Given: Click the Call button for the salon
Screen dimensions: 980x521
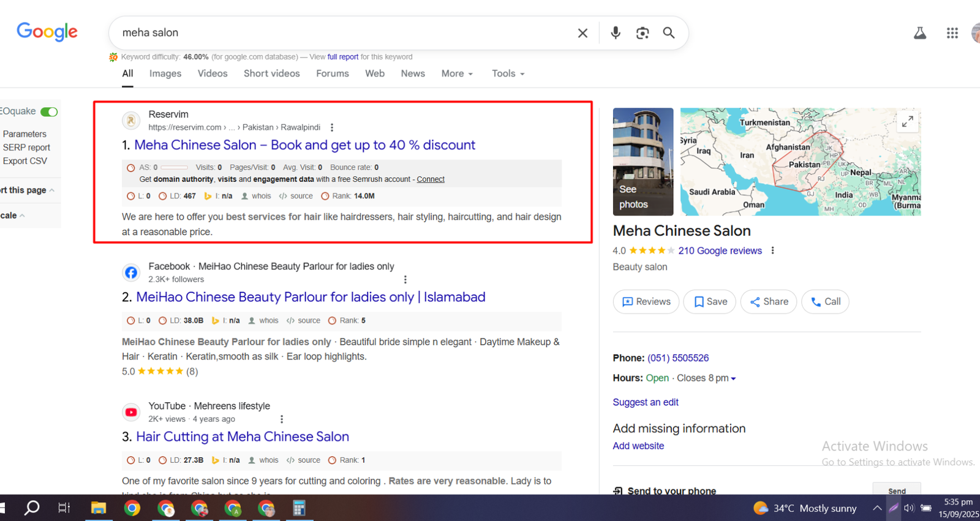Looking at the screenshot, I should 825,302.
